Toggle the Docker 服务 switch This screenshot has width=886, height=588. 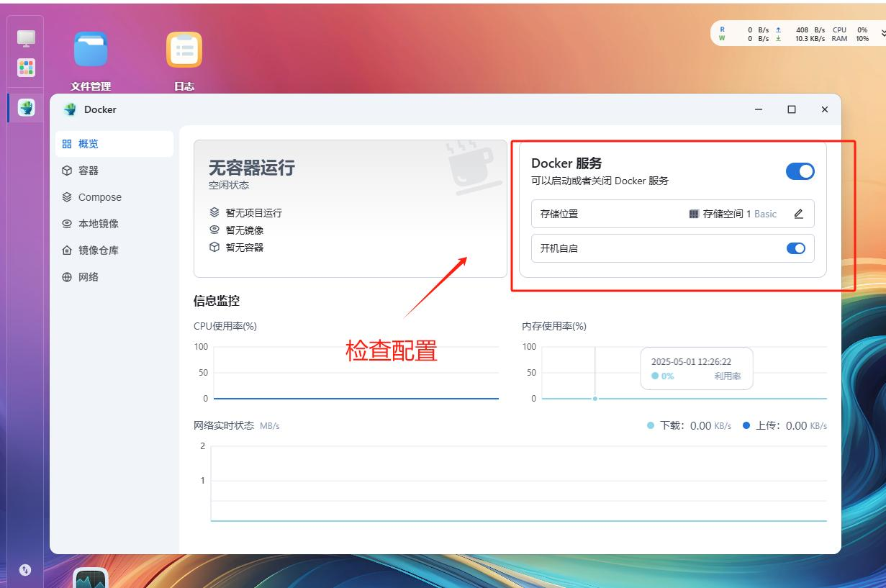click(x=800, y=171)
